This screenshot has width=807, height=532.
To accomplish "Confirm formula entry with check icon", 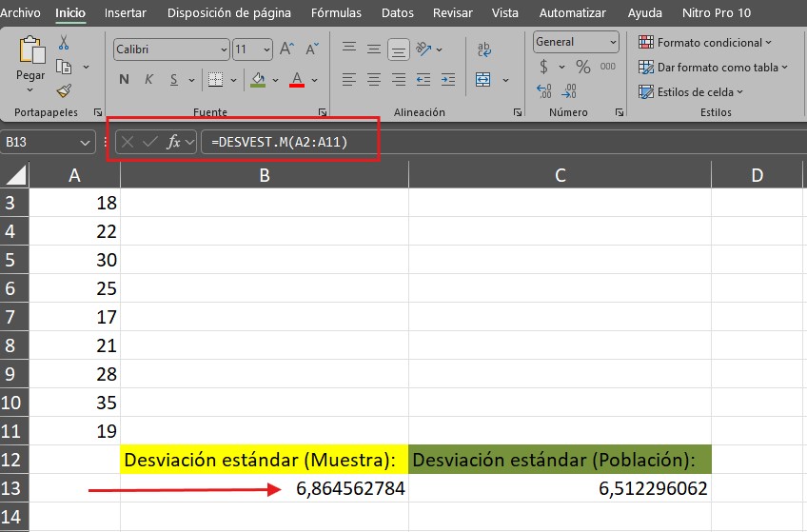I will [149, 142].
